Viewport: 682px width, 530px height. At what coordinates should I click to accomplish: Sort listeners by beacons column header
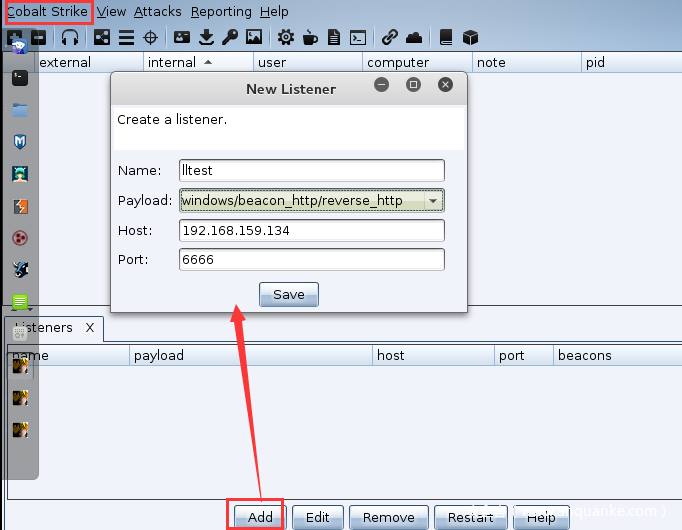coord(618,355)
